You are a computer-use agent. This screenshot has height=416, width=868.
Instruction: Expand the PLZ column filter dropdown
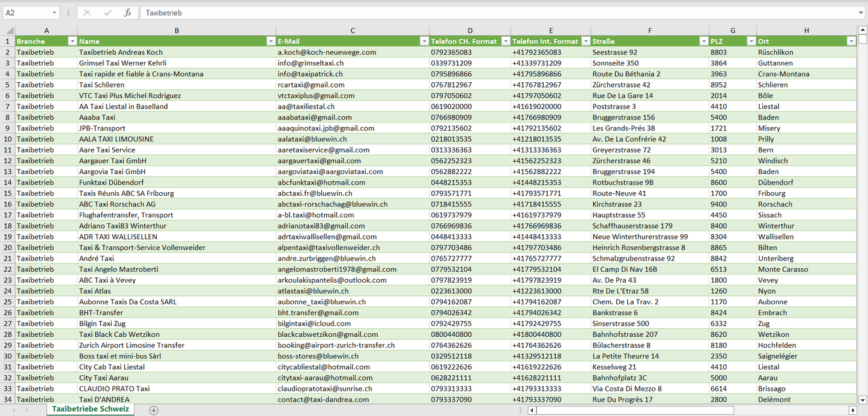pos(751,41)
